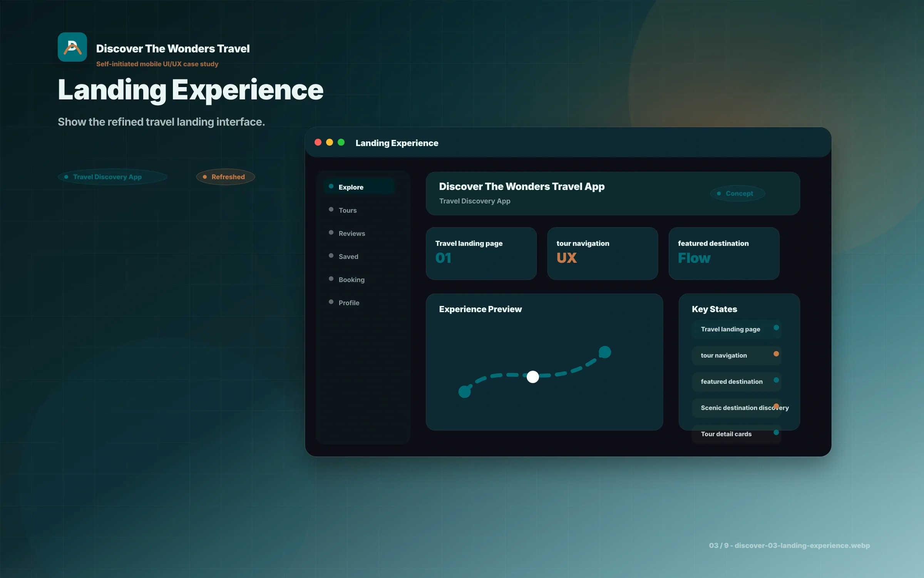The image size is (924, 578).
Task: Open the featured destination Flow card
Action: (x=724, y=254)
